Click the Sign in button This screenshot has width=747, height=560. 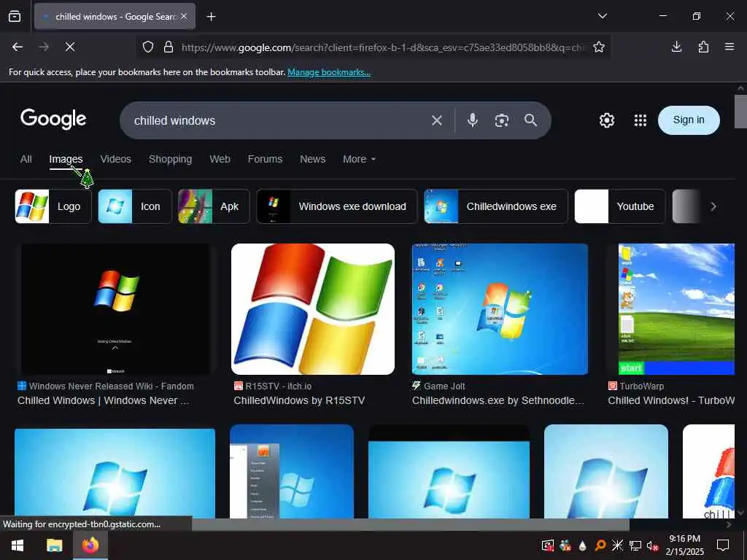[689, 120]
